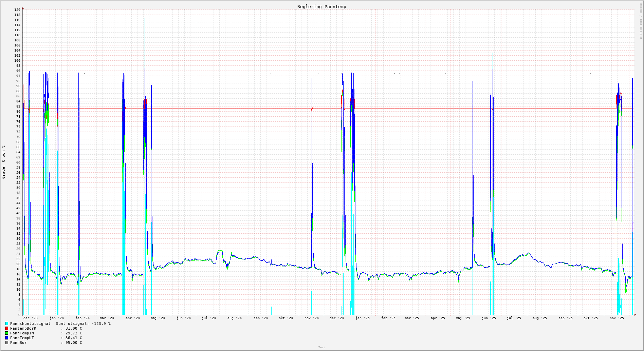Click the cyan Pannshuntutsignal legend swatch
644x351 pixels.
click(6, 324)
